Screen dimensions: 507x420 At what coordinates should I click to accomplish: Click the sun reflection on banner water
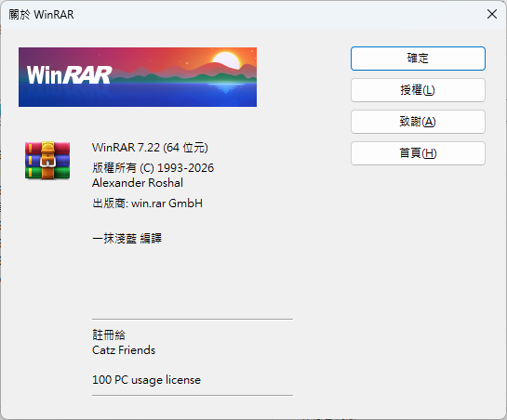(226, 87)
